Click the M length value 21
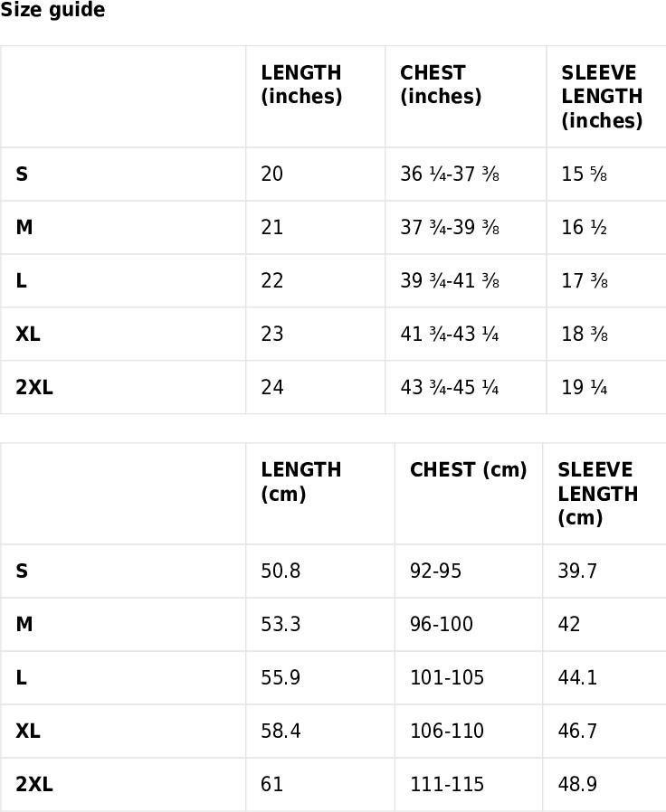 272,227
